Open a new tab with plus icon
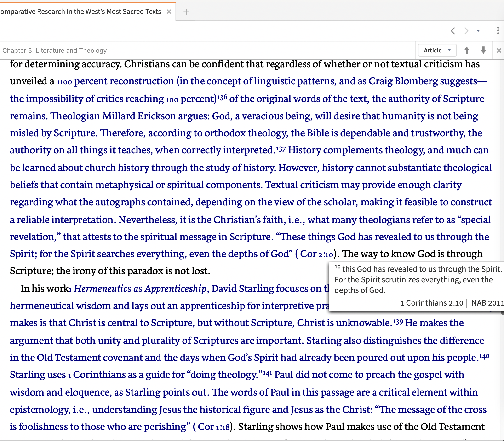 [186, 12]
